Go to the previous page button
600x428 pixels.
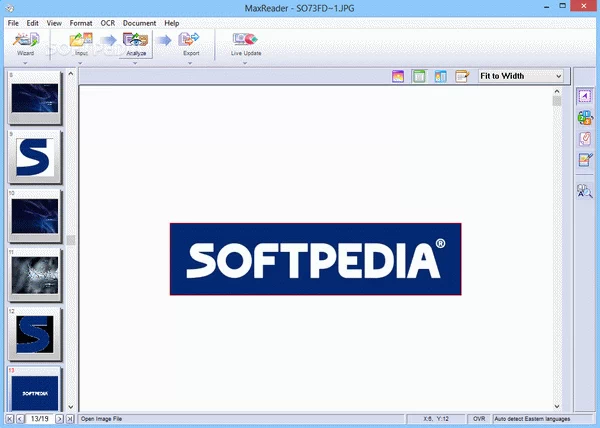pos(20,419)
